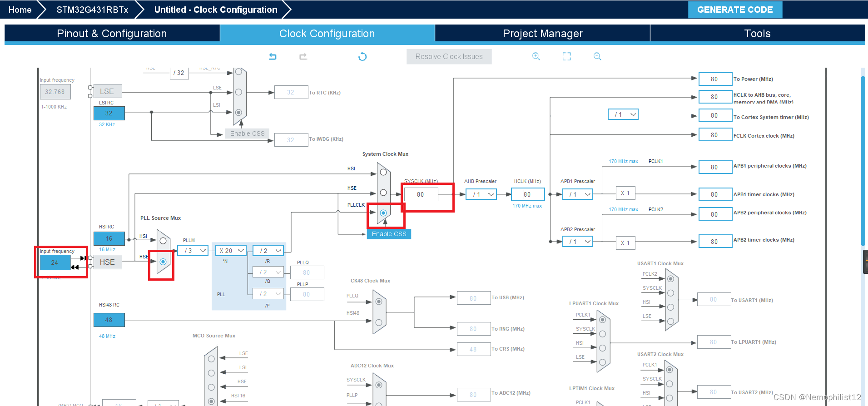868x406 pixels.
Task: Select LSE in MCO Source Mux
Action: point(211,359)
